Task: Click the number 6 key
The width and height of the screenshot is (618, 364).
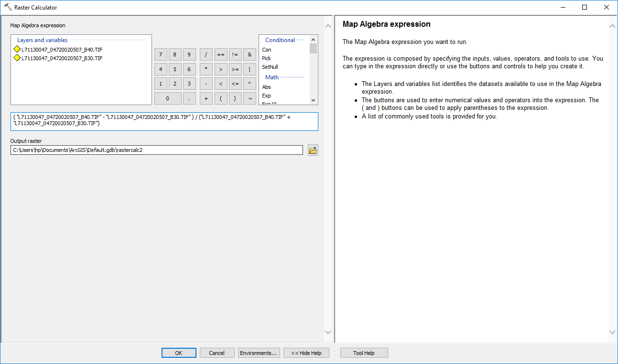Action: [x=189, y=69]
